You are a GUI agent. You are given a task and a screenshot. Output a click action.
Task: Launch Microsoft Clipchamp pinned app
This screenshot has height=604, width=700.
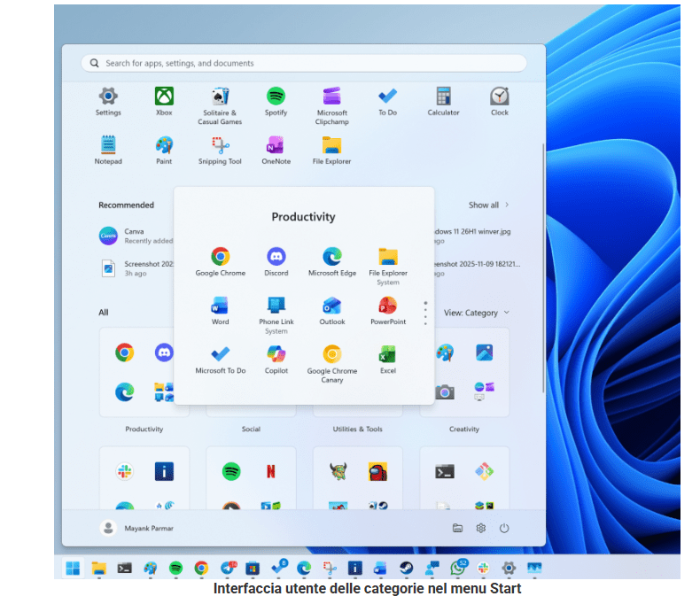[331, 97]
